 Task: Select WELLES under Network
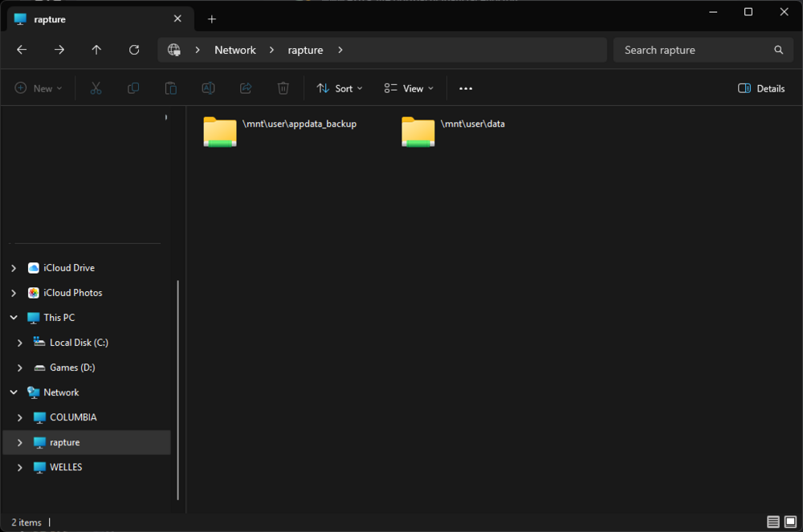pyautogui.click(x=66, y=468)
